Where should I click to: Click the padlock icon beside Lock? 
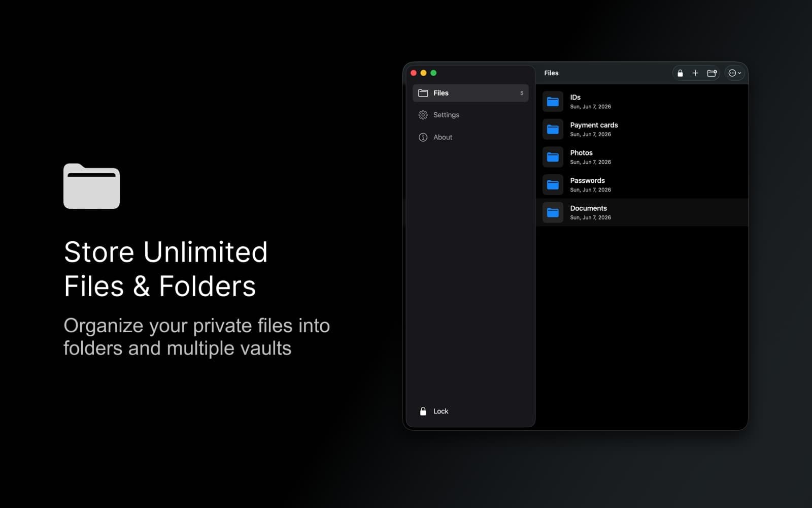tap(423, 411)
